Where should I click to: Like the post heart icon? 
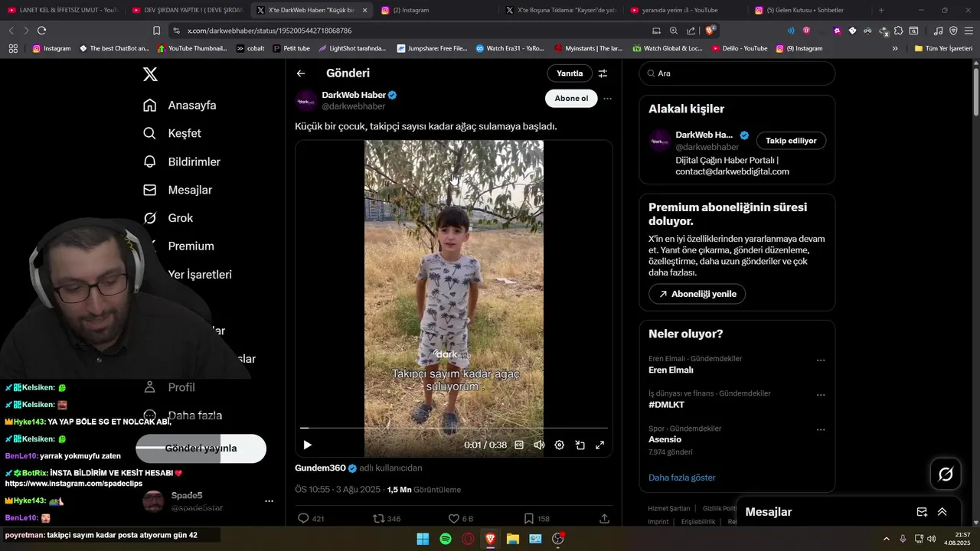(453, 518)
